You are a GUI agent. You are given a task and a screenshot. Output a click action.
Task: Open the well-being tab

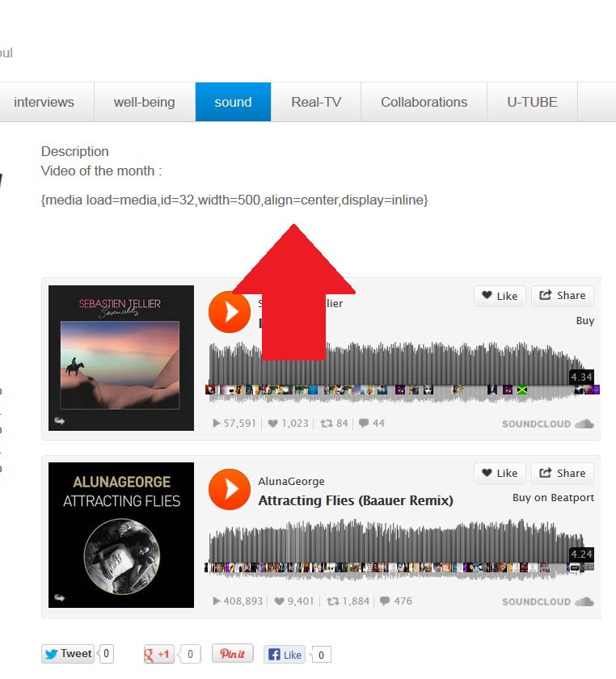click(144, 102)
